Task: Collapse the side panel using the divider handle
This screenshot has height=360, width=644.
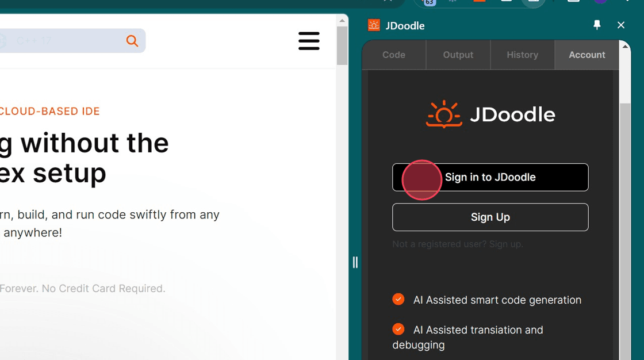Action: coord(355,262)
